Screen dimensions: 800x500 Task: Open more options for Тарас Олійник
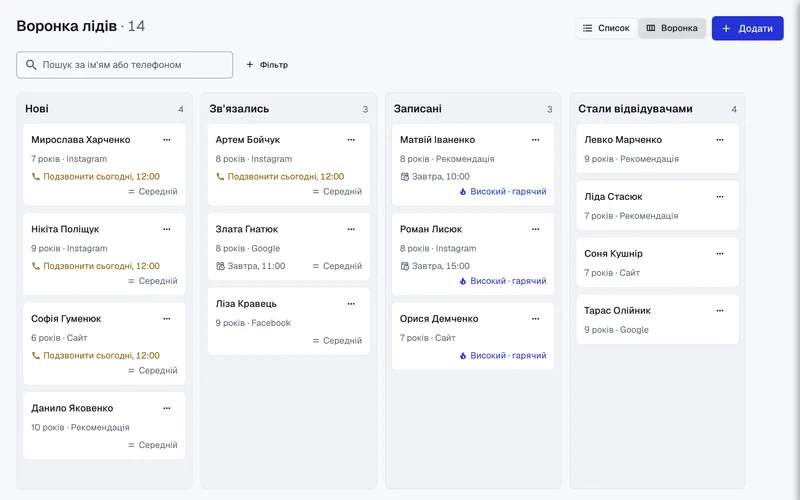tap(720, 311)
